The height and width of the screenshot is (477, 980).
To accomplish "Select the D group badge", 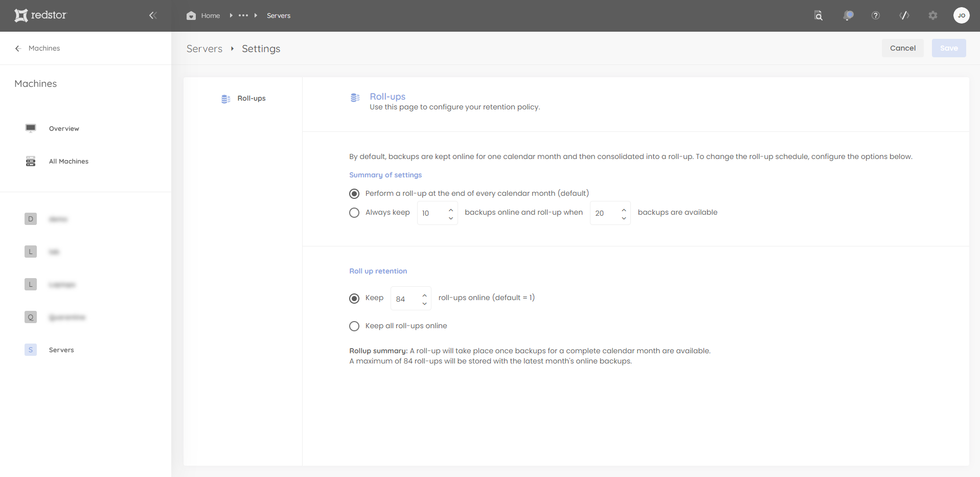I will tap(31, 219).
